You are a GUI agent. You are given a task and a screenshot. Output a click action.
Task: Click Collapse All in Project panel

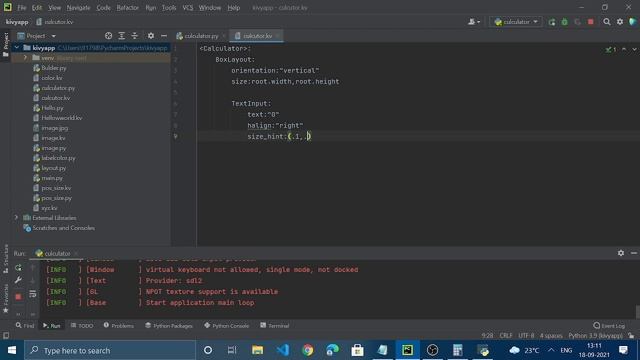point(135,36)
